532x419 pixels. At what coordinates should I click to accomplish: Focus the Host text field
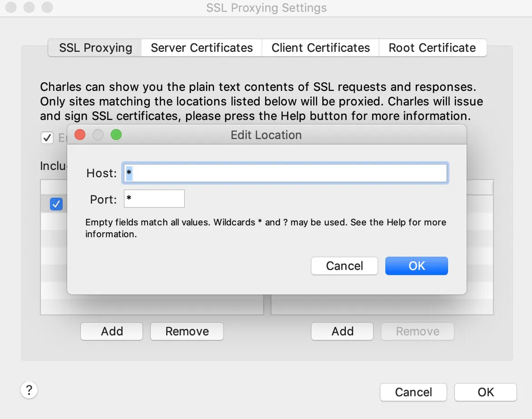[x=286, y=173]
